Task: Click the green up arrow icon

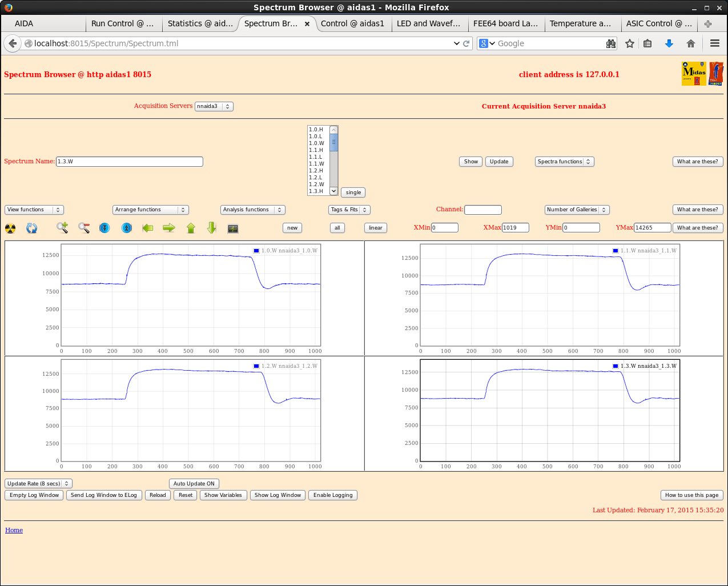Action: (x=191, y=228)
